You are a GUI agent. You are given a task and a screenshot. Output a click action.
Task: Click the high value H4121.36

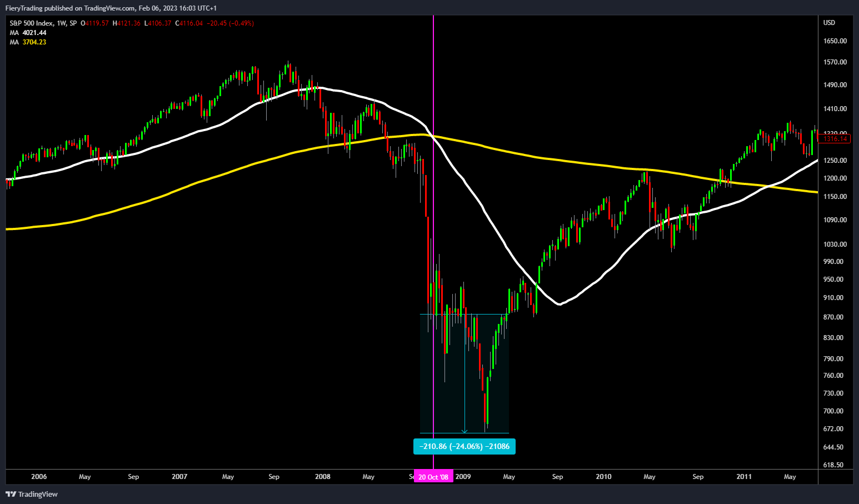(x=126, y=23)
